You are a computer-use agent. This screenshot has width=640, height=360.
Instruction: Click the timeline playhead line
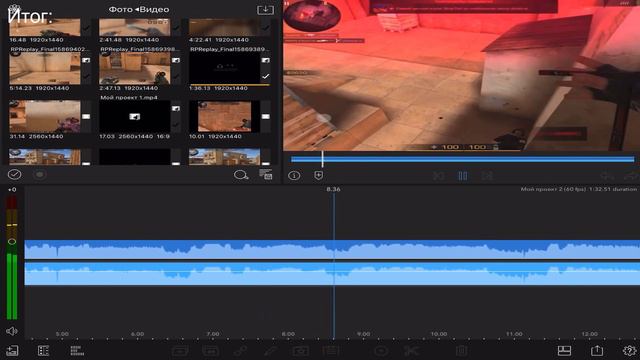333,265
